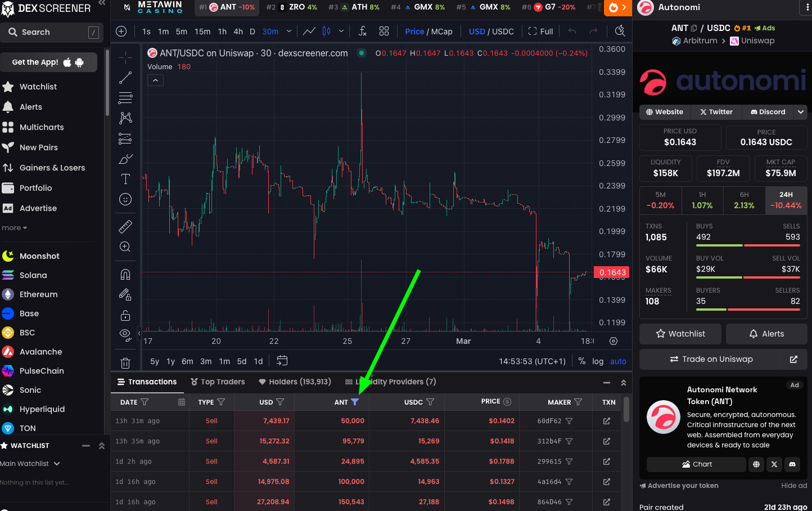The width and height of the screenshot is (812, 511).
Task: Select the XABCD pattern tool
Action: 125,118
